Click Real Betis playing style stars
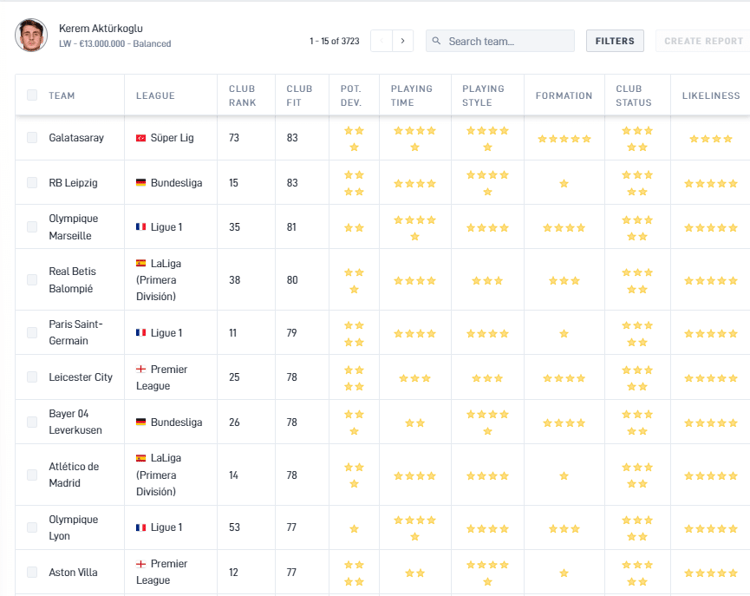 click(x=487, y=281)
